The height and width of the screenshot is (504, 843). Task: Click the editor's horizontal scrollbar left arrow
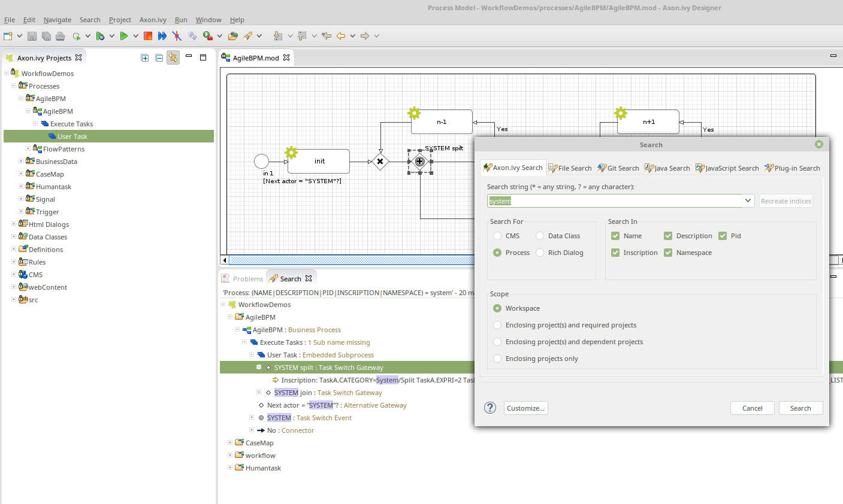pyautogui.click(x=225, y=260)
